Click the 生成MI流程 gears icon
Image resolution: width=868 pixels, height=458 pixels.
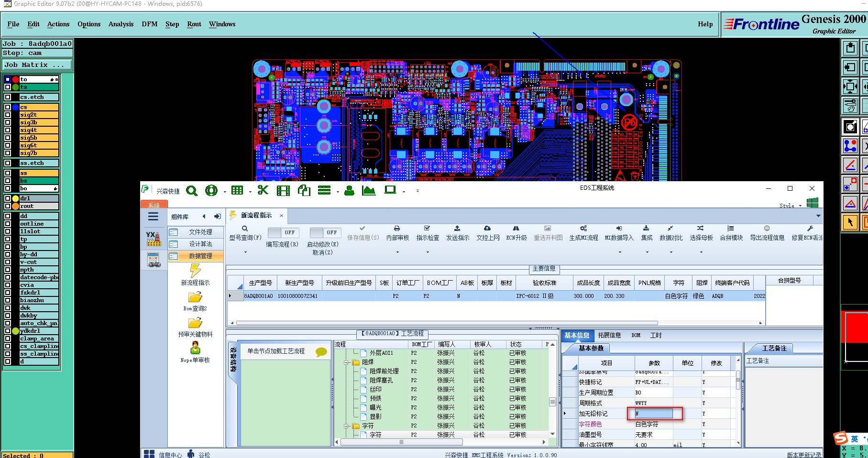[583, 229]
